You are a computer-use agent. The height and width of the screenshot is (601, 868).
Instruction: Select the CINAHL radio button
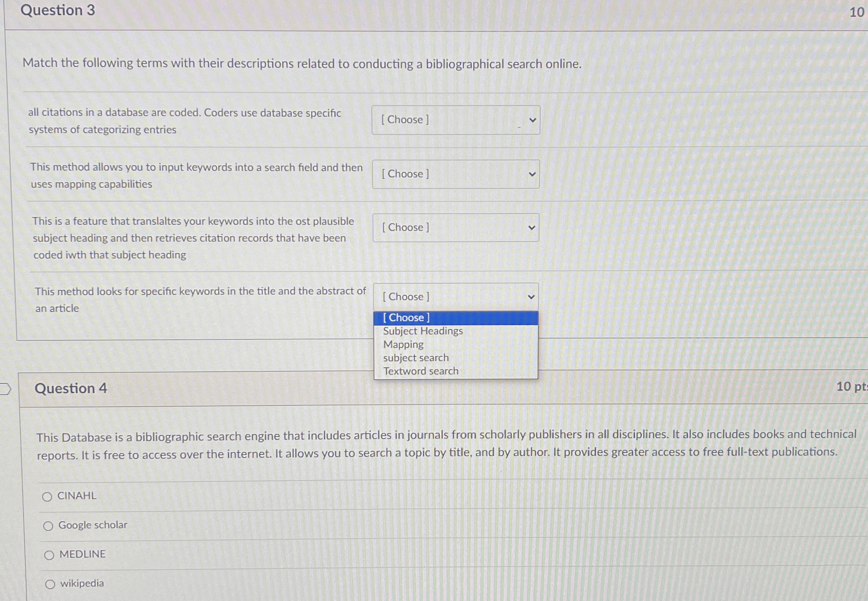[x=47, y=497]
